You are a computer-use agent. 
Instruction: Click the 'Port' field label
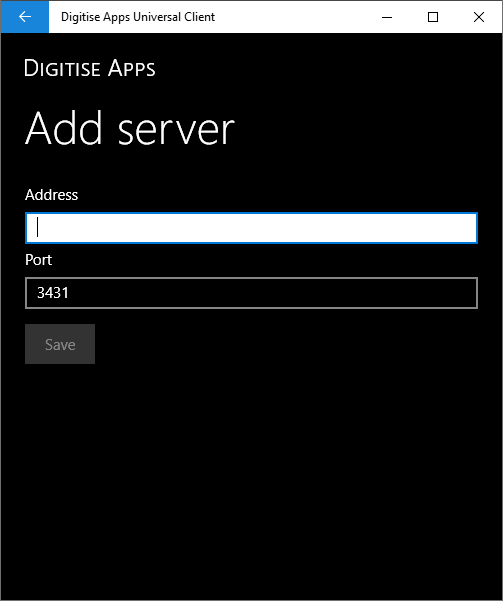click(38, 260)
